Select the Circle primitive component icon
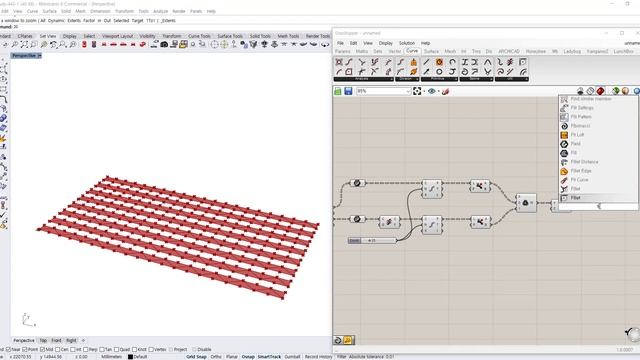 tap(439, 71)
